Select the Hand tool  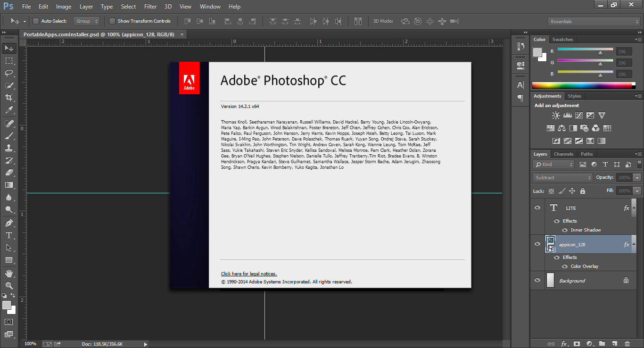tap(9, 273)
